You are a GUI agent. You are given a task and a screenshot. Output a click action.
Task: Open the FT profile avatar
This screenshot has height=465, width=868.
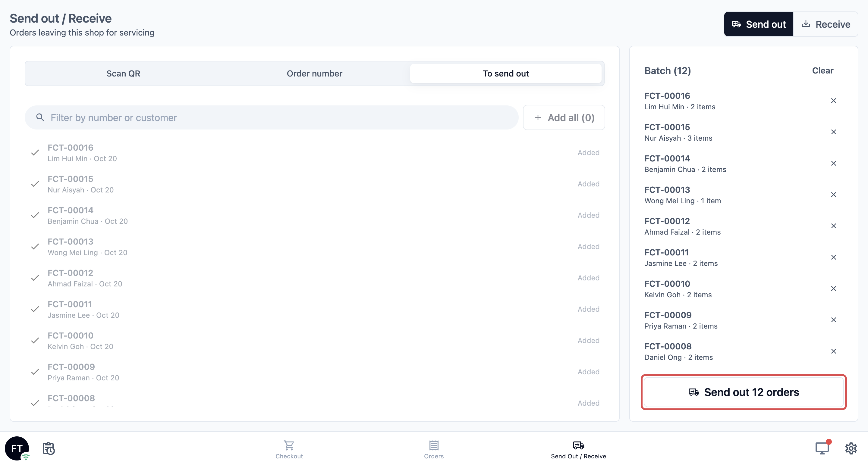17,448
